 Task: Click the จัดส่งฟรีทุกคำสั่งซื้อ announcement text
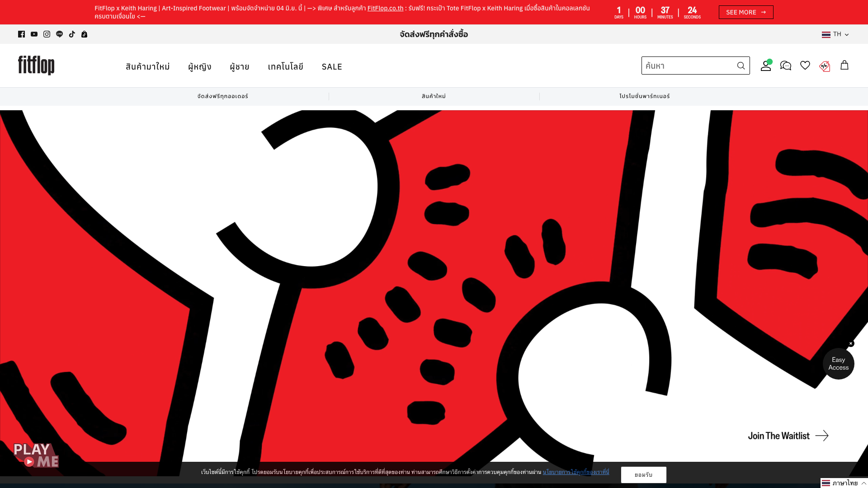click(434, 34)
